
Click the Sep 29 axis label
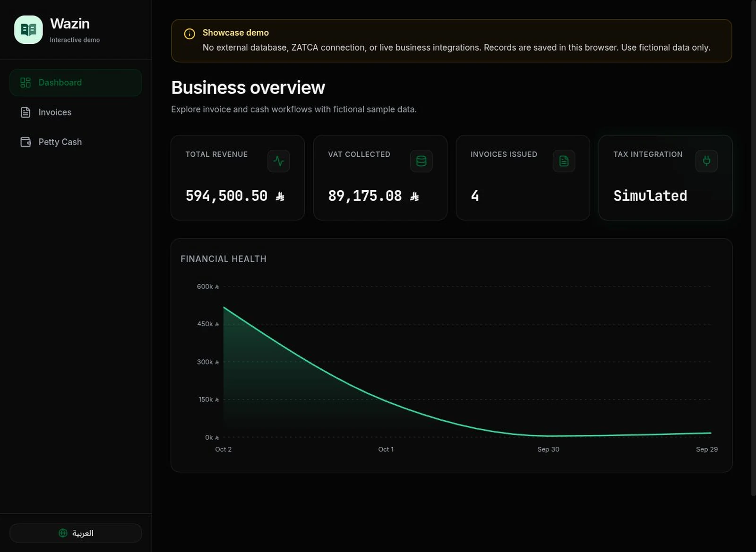coord(707,449)
